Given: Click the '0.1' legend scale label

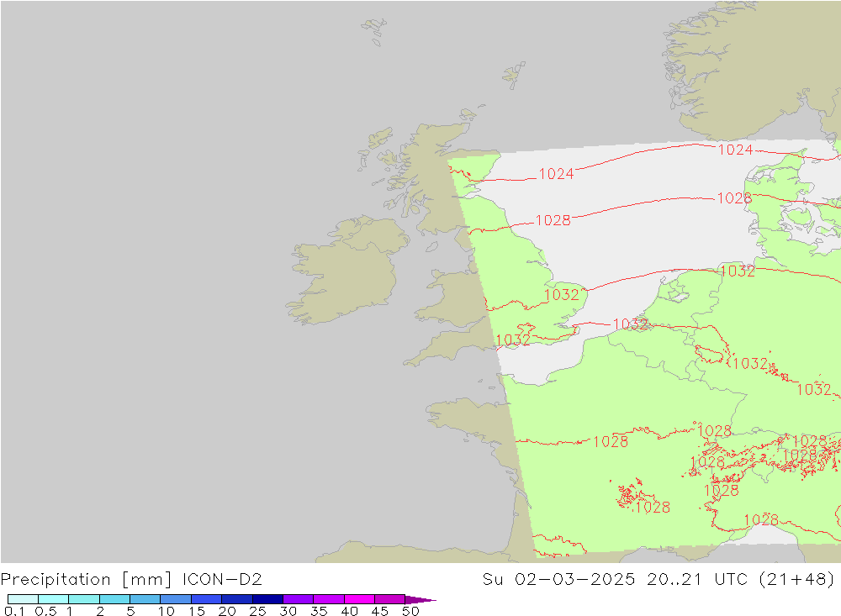Looking at the screenshot, I should pyautogui.click(x=14, y=611).
